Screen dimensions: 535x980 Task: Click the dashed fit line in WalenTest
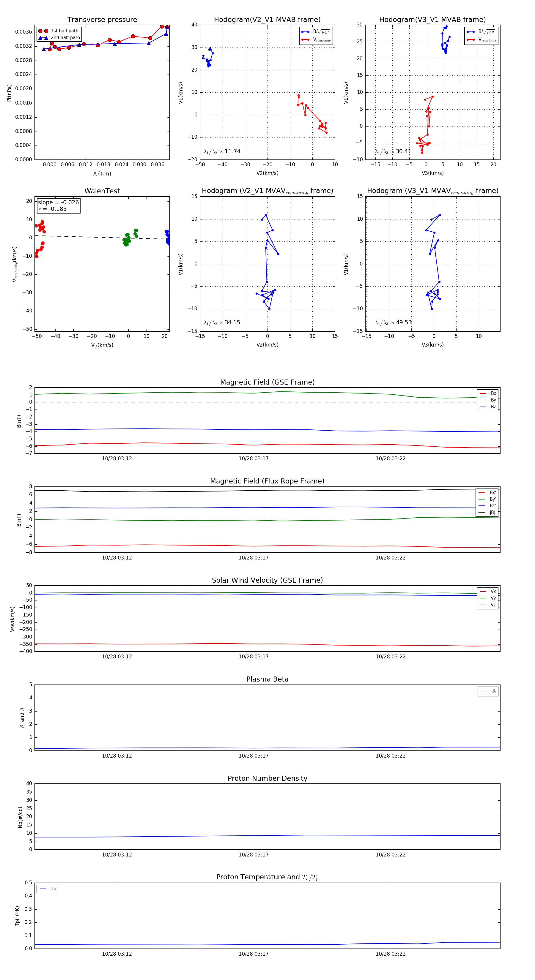(x=102, y=237)
